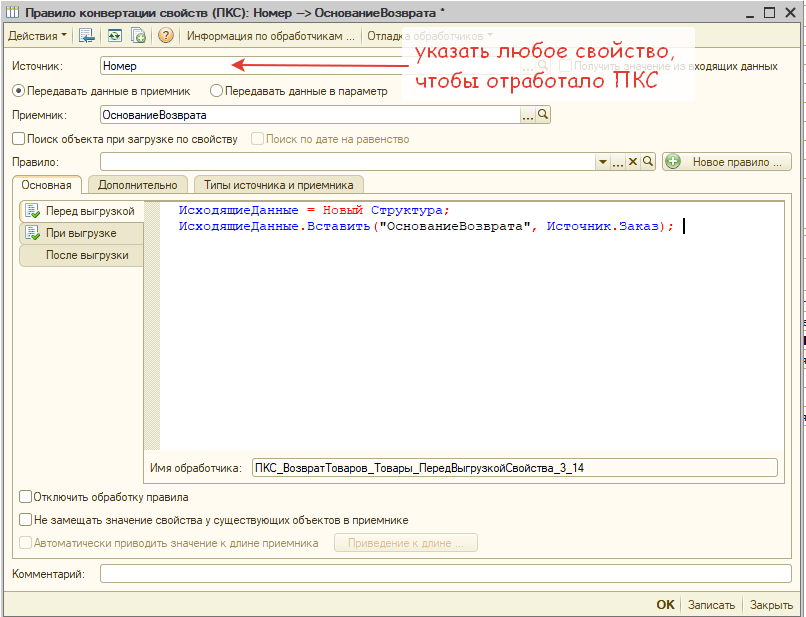Open Приемник selection with ellipsis button

[528, 115]
